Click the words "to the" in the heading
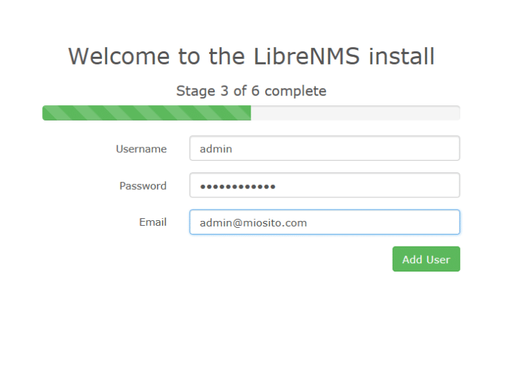 click(x=211, y=56)
